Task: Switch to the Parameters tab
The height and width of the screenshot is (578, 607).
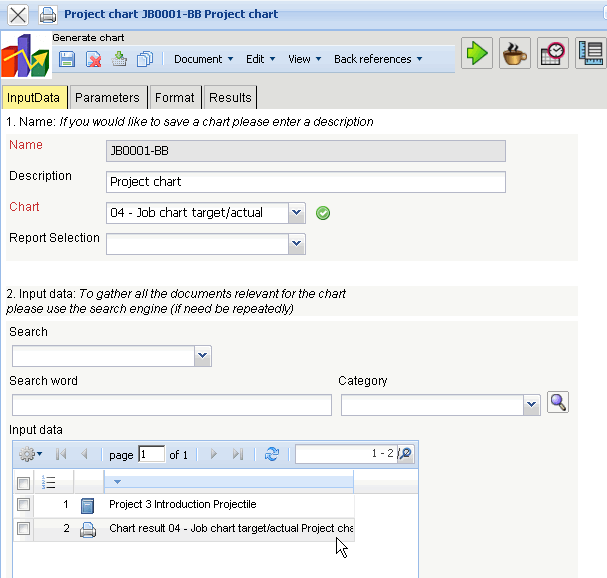Action: click(x=107, y=97)
